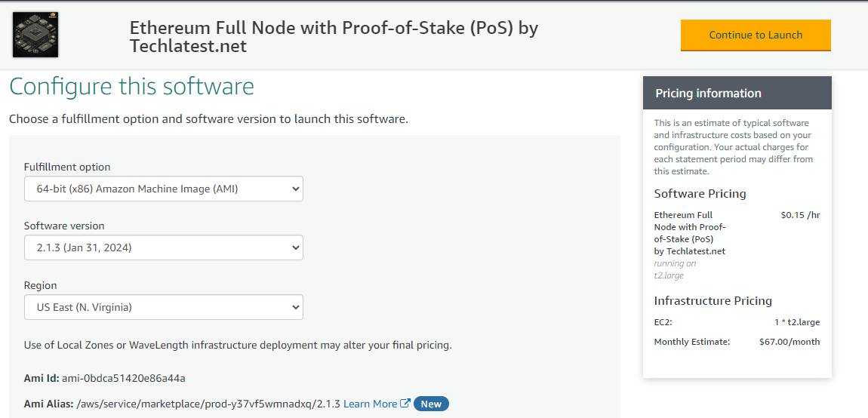Click the $67.00/month monthly estimate
This screenshot has height=418, width=868.
789,342
